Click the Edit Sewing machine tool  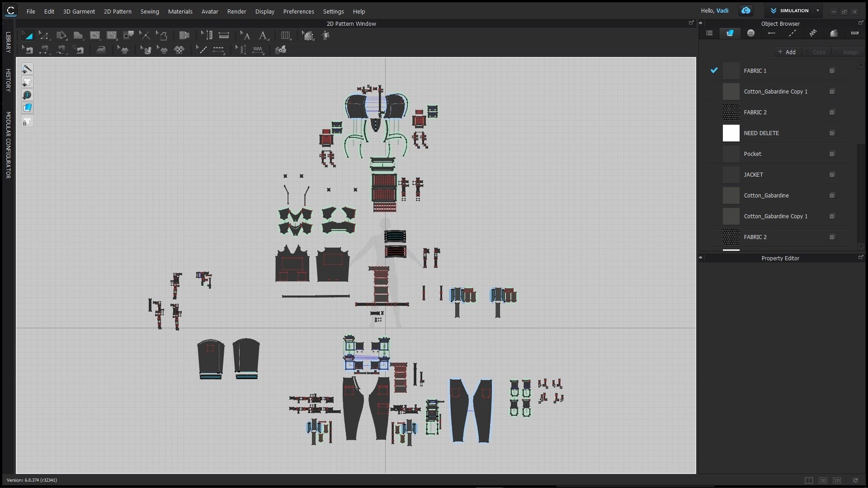tap(28, 50)
